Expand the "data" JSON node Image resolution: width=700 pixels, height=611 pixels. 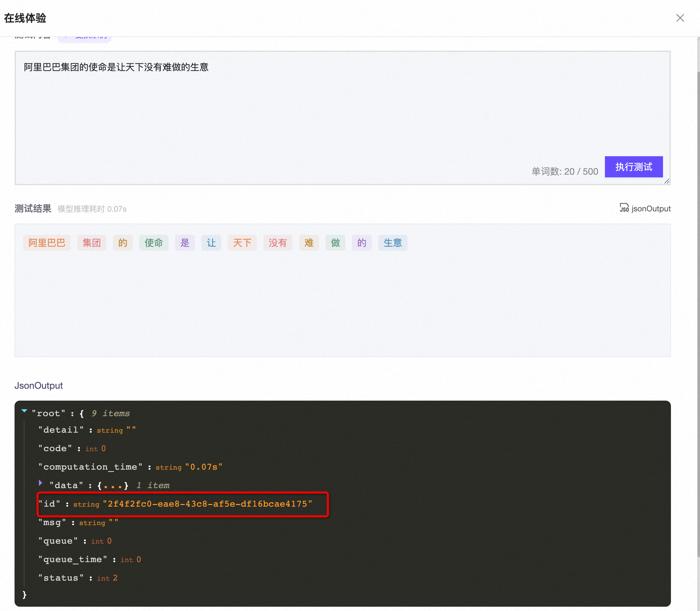click(41, 483)
